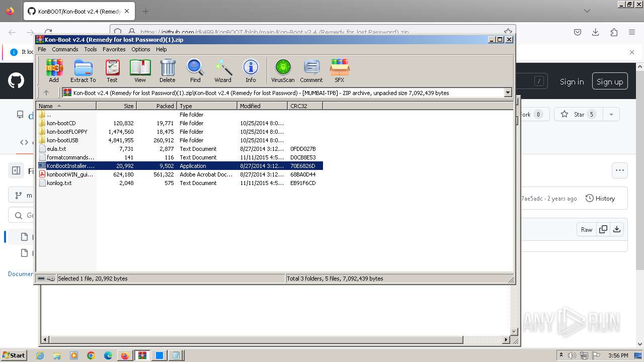
Task: Click the Extract To toolbar icon
Action: [x=83, y=70]
